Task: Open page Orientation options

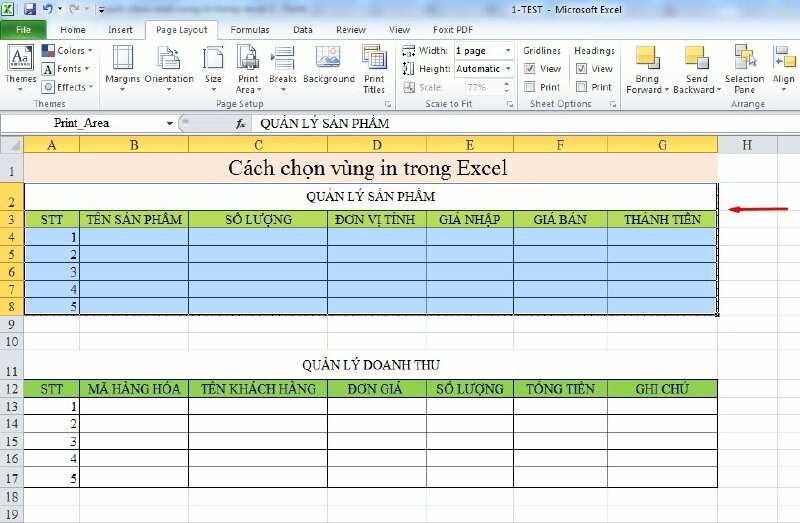Action: (x=169, y=68)
